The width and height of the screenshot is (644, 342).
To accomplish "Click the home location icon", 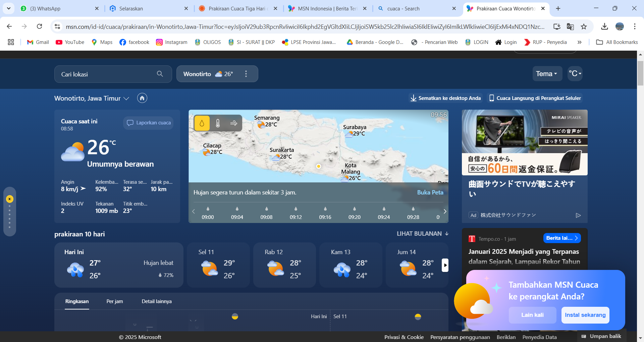I will [142, 98].
